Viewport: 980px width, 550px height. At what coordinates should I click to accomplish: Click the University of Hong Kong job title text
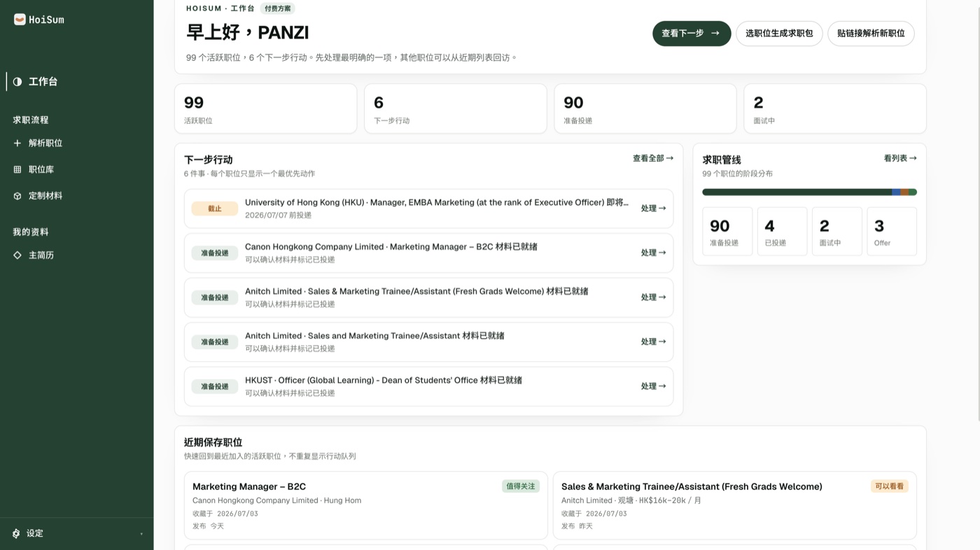coord(437,202)
